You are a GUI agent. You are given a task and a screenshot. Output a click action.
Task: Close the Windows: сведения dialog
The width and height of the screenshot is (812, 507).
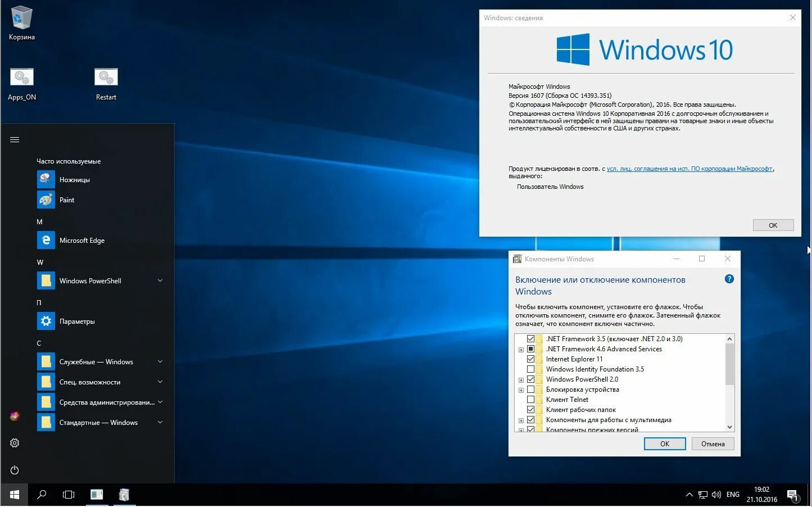(x=792, y=17)
